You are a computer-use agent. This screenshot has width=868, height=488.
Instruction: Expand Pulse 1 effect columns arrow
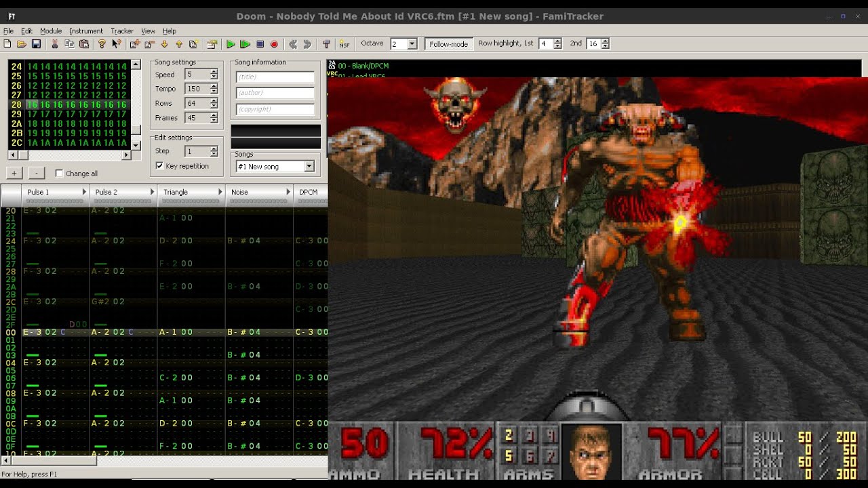84,192
